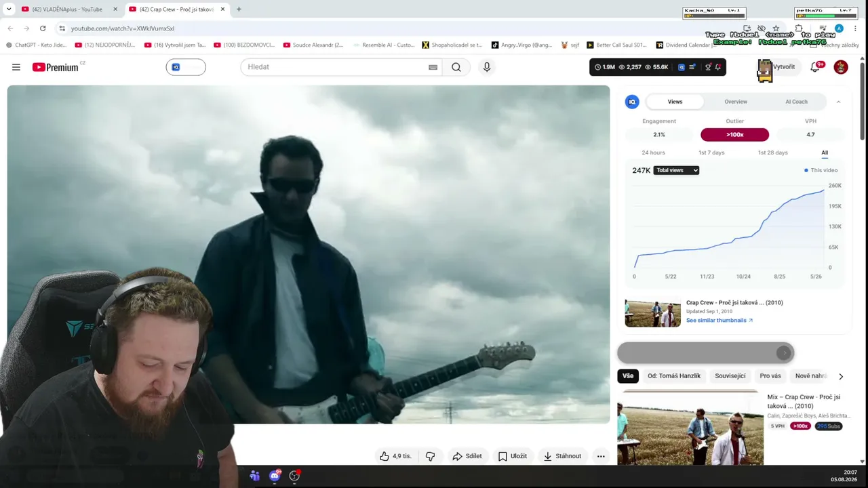Click the address bar URL

coord(123,28)
